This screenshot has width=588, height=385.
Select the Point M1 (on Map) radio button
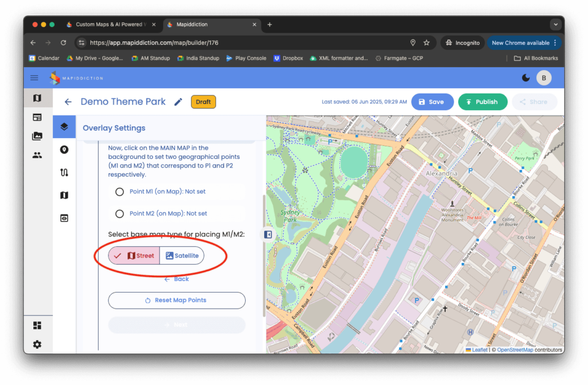click(119, 192)
